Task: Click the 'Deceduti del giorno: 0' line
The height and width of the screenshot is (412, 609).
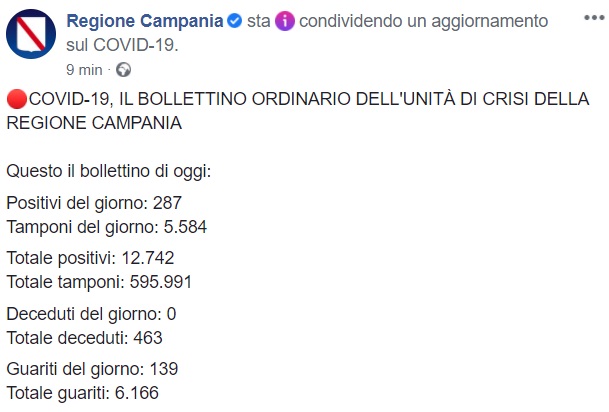Action: pos(91,314)
